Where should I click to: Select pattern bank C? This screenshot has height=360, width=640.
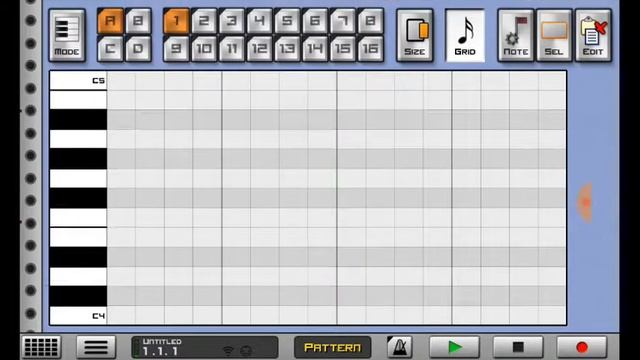(110, 49)
